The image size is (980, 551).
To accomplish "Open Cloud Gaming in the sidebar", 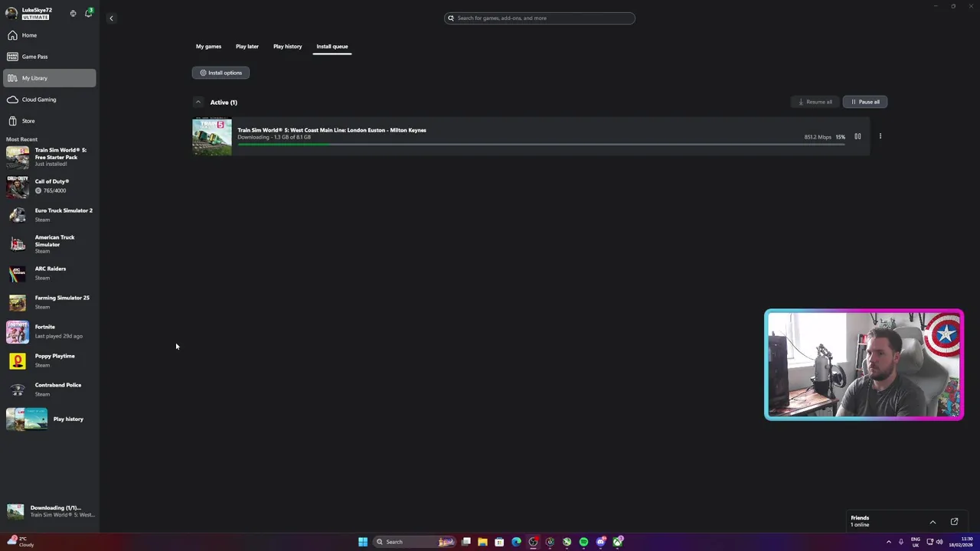I will point(50,99).
